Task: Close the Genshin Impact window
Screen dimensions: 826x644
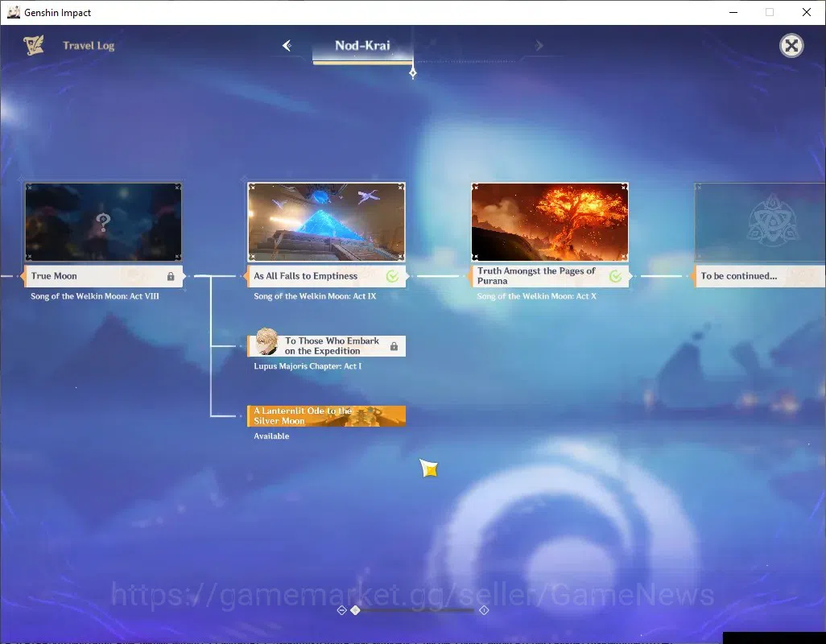Action: (807, 12)
